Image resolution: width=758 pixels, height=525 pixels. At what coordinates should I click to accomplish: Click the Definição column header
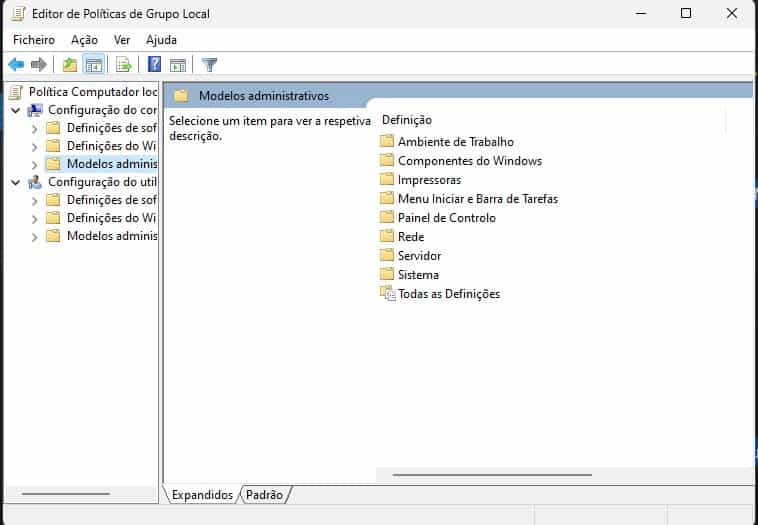tap(406, 120)
